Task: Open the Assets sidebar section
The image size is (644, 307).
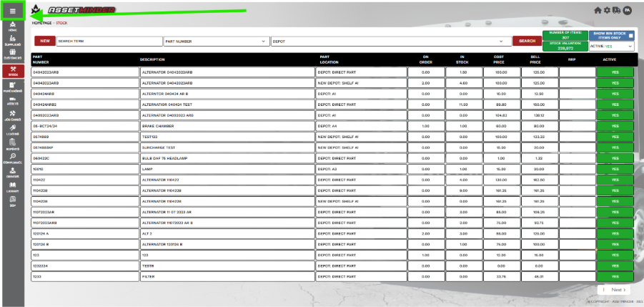Action: (12, 101)
